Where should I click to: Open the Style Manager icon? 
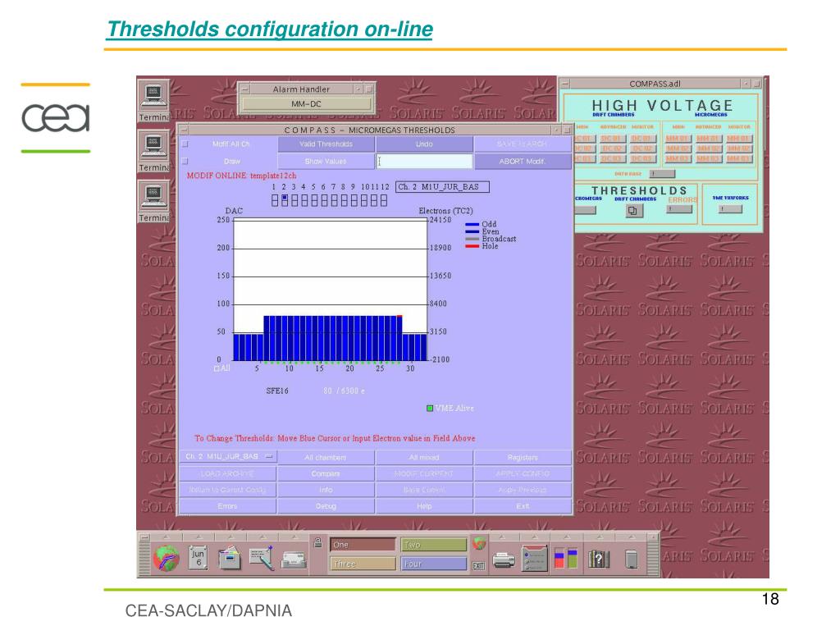point(535,559)
